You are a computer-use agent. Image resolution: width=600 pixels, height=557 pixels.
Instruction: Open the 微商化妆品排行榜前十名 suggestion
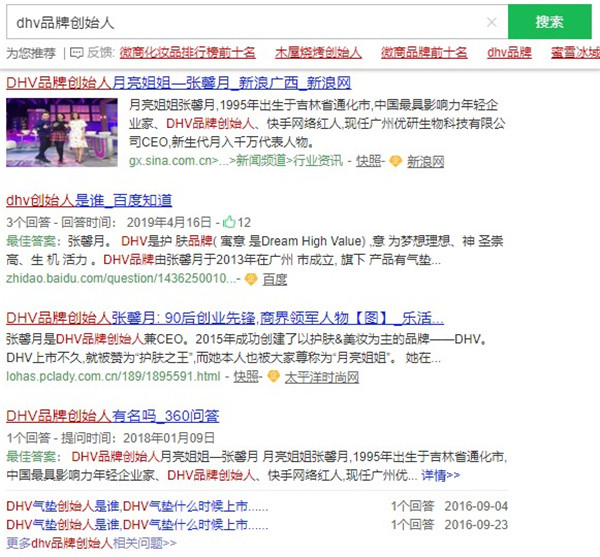187,53
